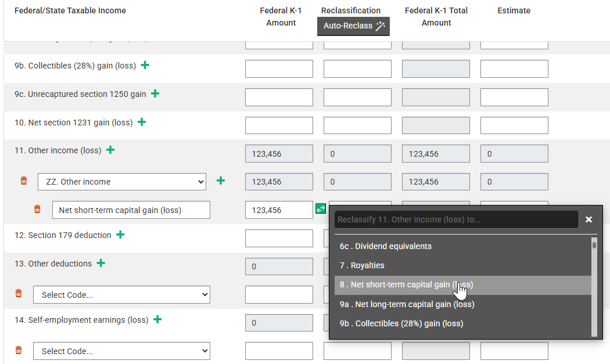The width and height of the screenshot is (610, 364).
Task: Delete the Net short-term capital gain description row
Action: coord(37,210)
